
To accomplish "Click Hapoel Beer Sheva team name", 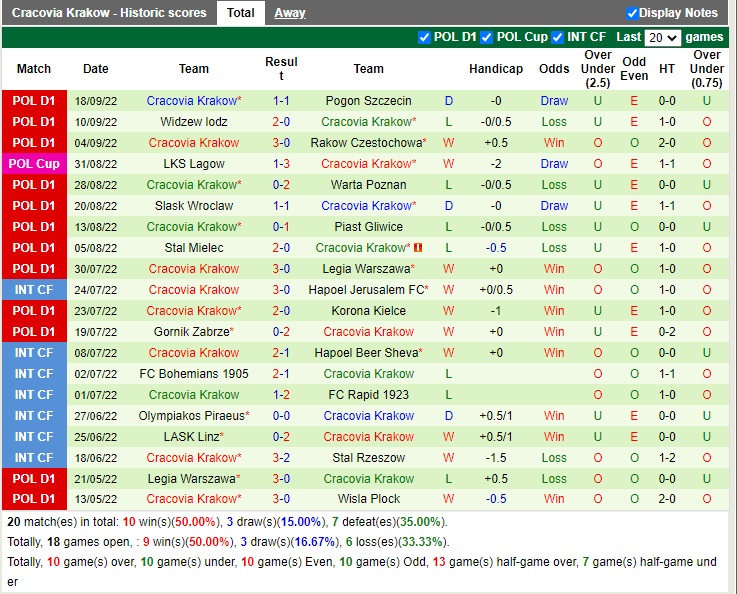I will (368, 352).
